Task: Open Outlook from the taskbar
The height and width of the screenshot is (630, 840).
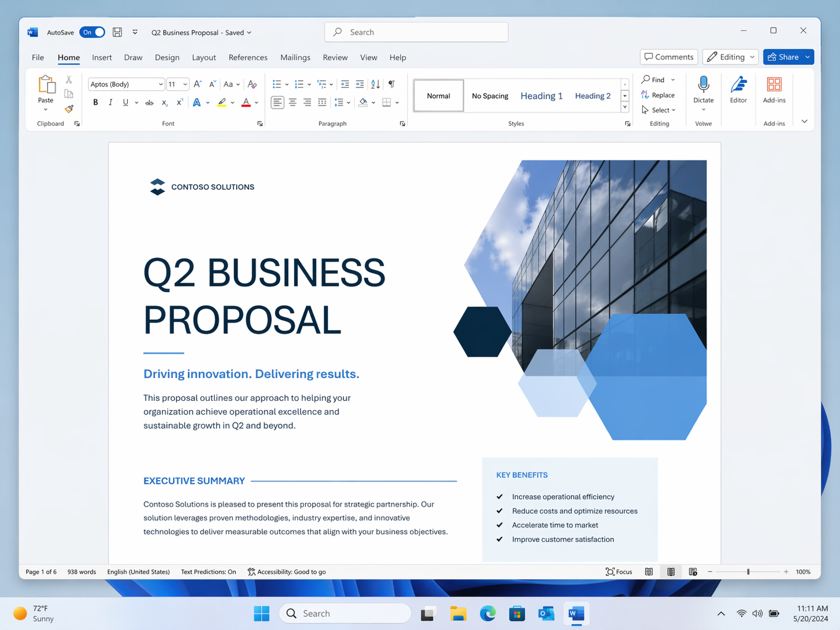Action: pos(546,613)
